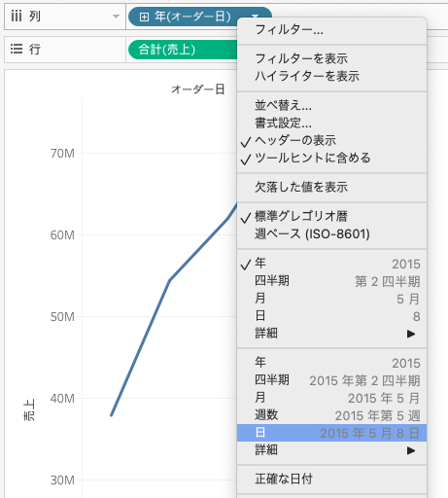This screenshot has height=498, width=448.
Task: Toggle ツールヒントに含める option
Action: 331,158
